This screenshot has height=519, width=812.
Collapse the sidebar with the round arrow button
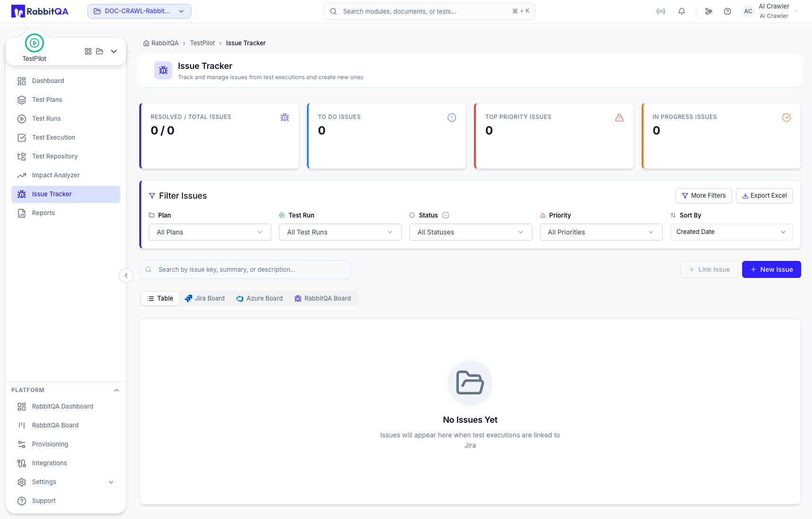tap(126, 276)
